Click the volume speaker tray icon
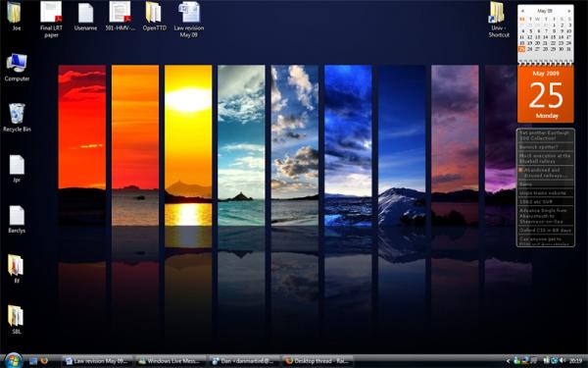 click(x=563, y=361)
